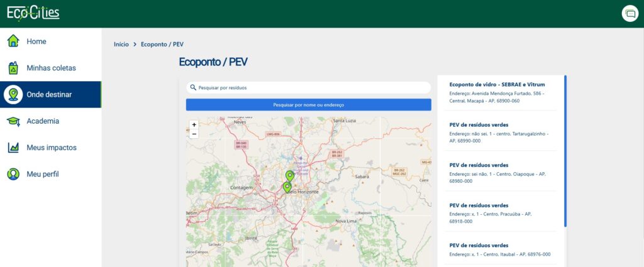Viewport: 644px width, 267px height.
Task: Open the chat message icon
Action: 629,13
